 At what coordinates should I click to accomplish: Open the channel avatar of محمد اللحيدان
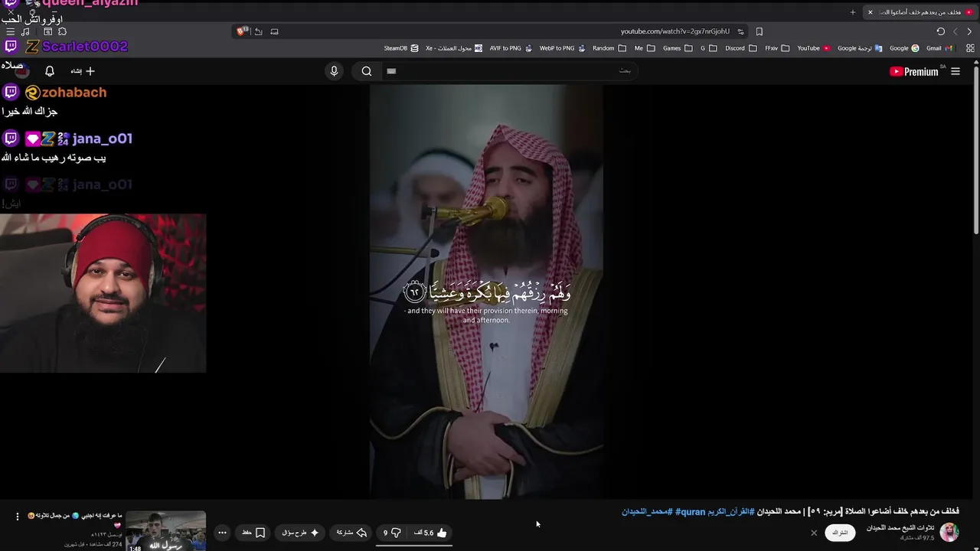[949, 532]
